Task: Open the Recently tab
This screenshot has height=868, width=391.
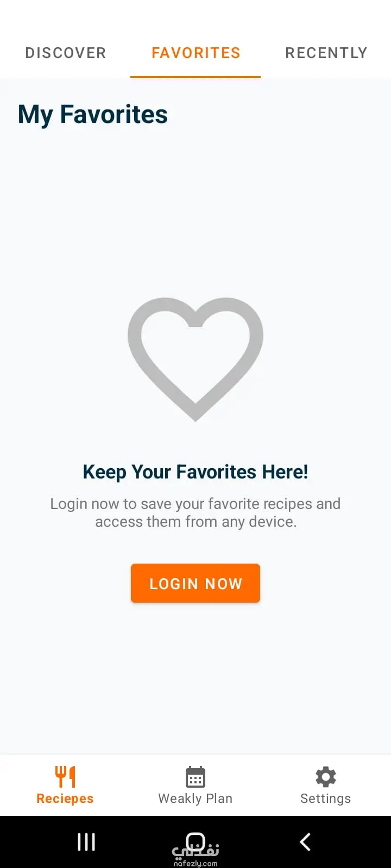Action: click(326, 53)
